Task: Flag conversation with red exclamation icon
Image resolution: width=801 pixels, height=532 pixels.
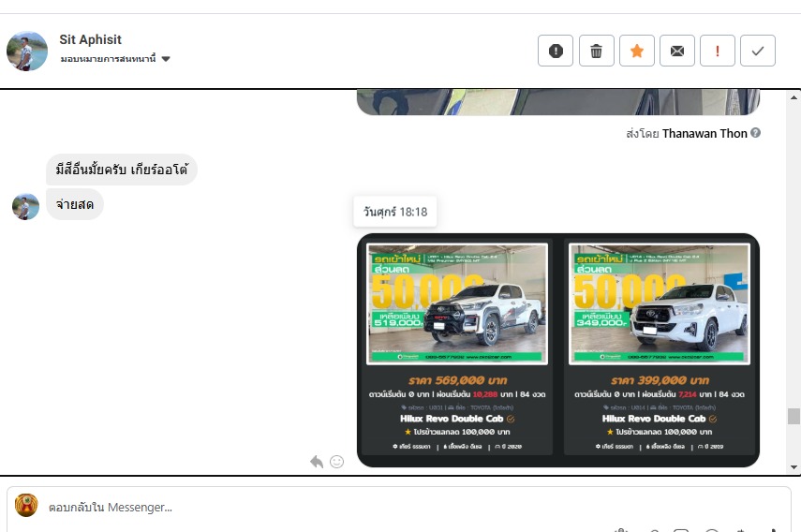Action: (718, 51)
